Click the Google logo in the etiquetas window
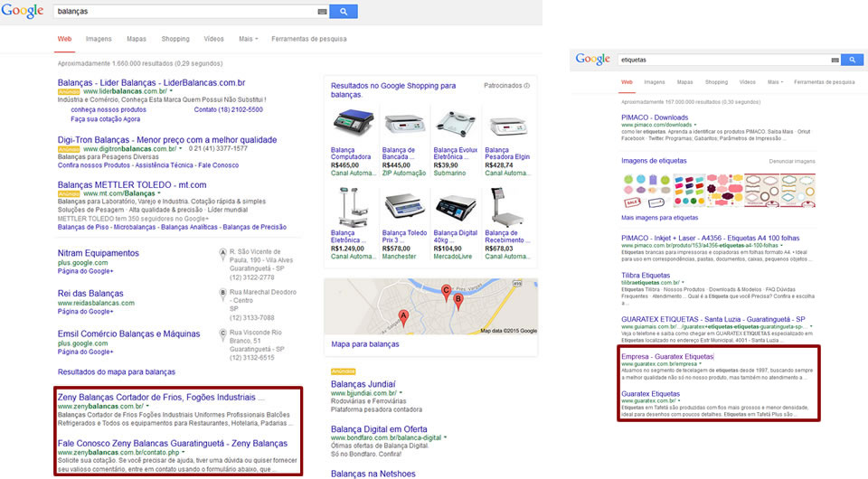This screenshot has width=868, height=479. 592,59
